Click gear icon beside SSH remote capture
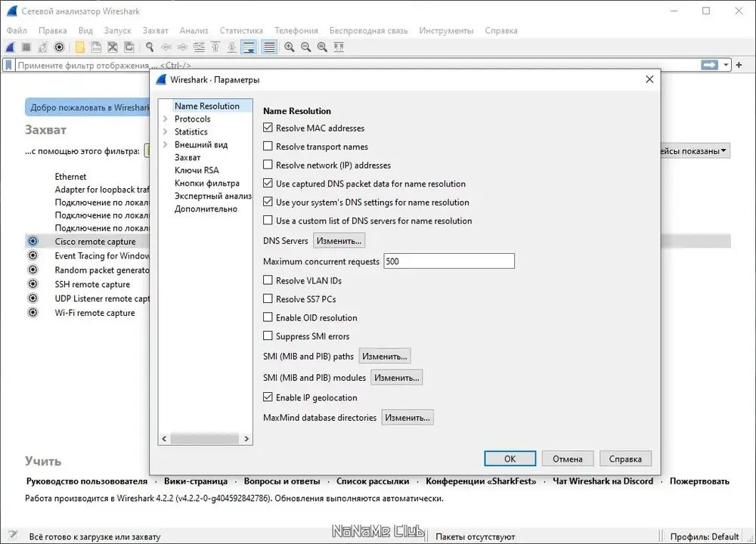The image size is (756, 544). [33, 284]
